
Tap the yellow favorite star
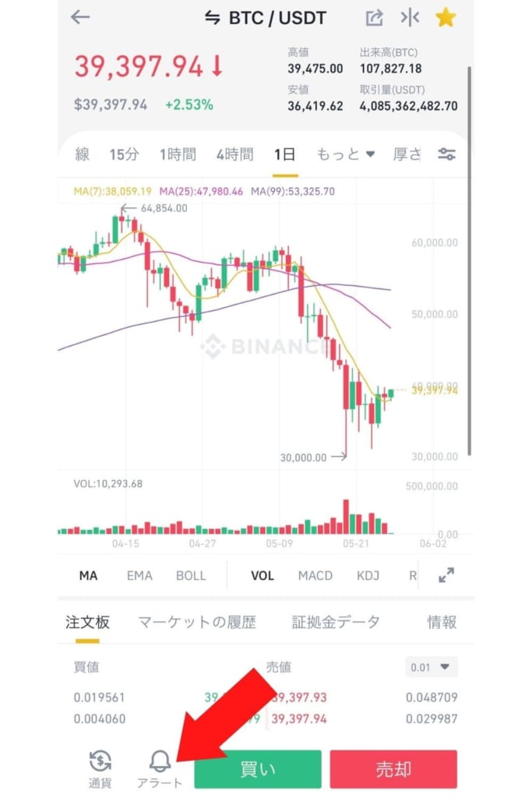coord(446,17)
